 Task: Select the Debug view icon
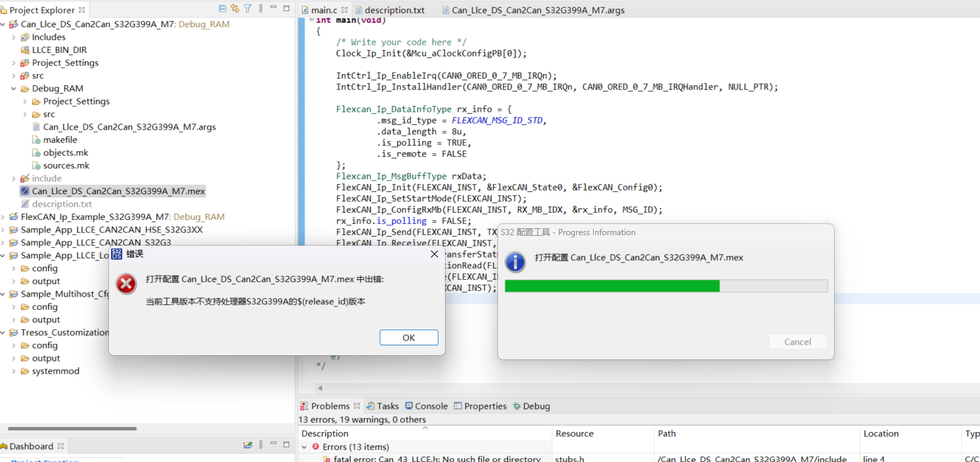(531, 405)
